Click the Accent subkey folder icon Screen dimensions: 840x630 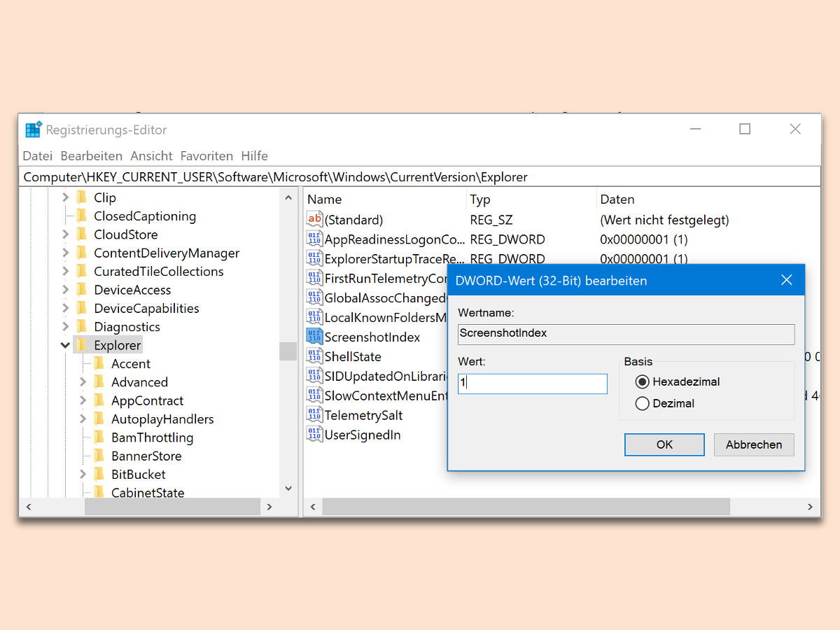click(99, 363)
